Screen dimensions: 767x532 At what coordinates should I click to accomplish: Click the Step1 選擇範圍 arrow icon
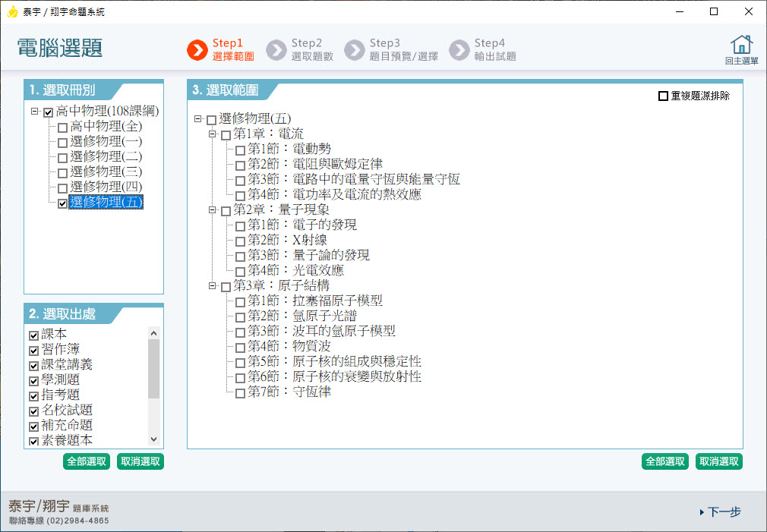pyautogui.click(x=197, y=50)
